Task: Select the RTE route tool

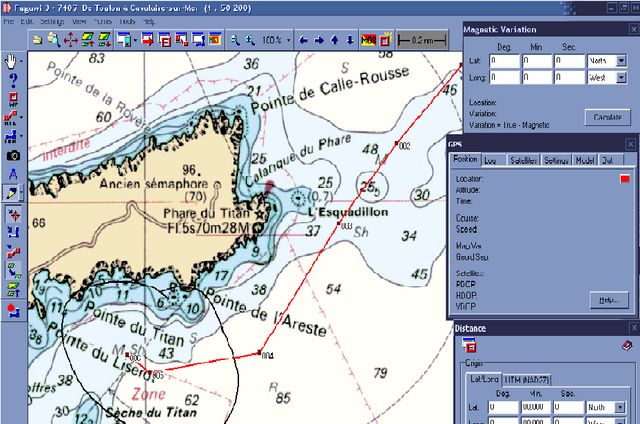Action: [x=10, y=118]
